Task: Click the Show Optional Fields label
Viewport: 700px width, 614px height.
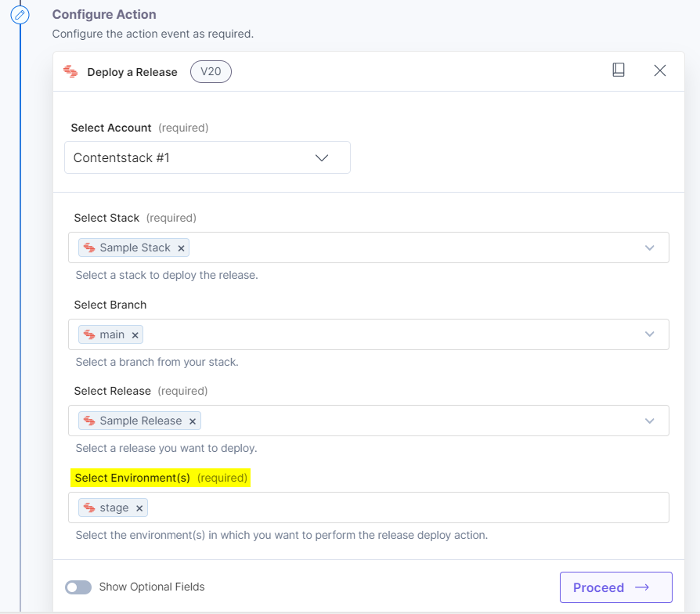Action: (x=152, y=587)
